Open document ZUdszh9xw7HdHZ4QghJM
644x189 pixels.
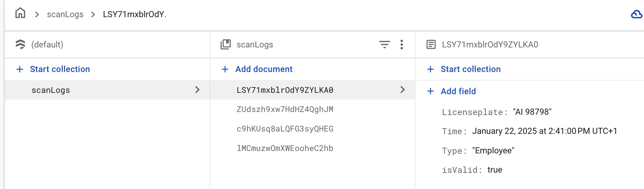(x=285, y=109)
